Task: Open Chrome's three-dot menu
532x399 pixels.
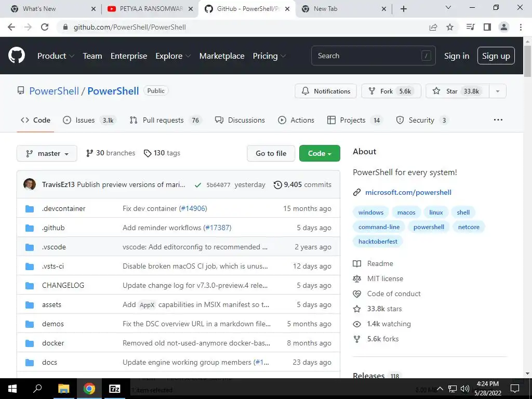Action: click(x=521, y=27)
